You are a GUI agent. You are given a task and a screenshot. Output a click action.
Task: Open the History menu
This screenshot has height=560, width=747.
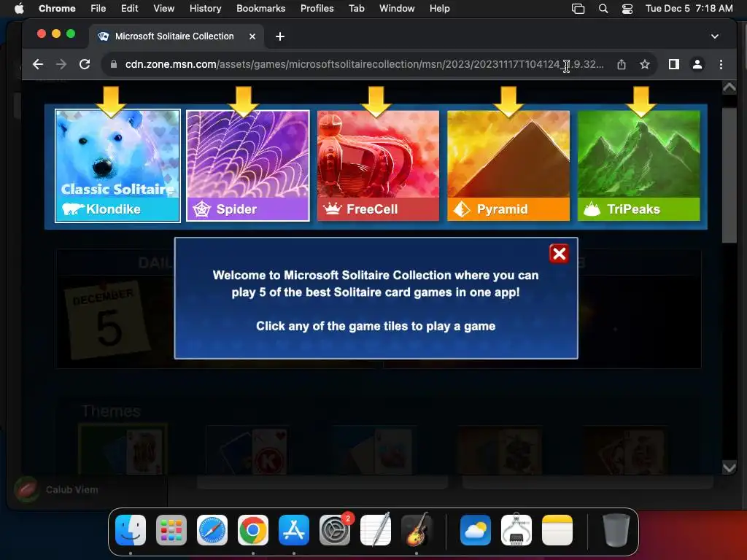pos(205,8)
